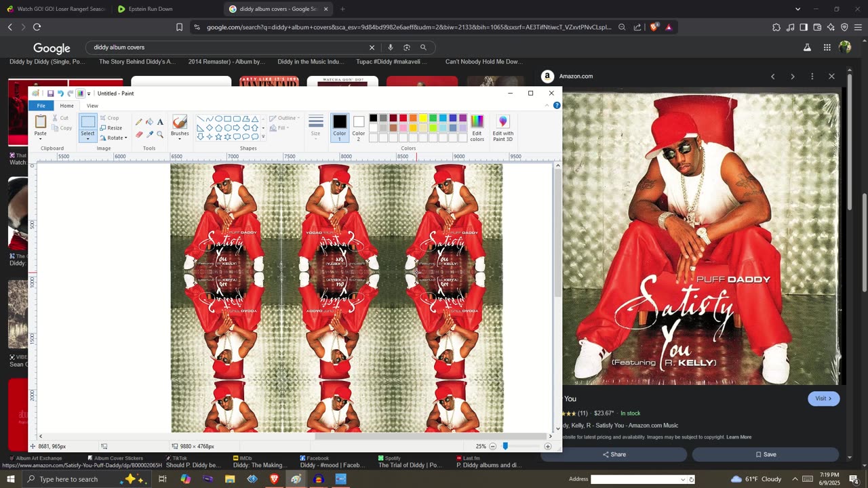Click Google Search Labs flask icon

click(x=807, y=47)
